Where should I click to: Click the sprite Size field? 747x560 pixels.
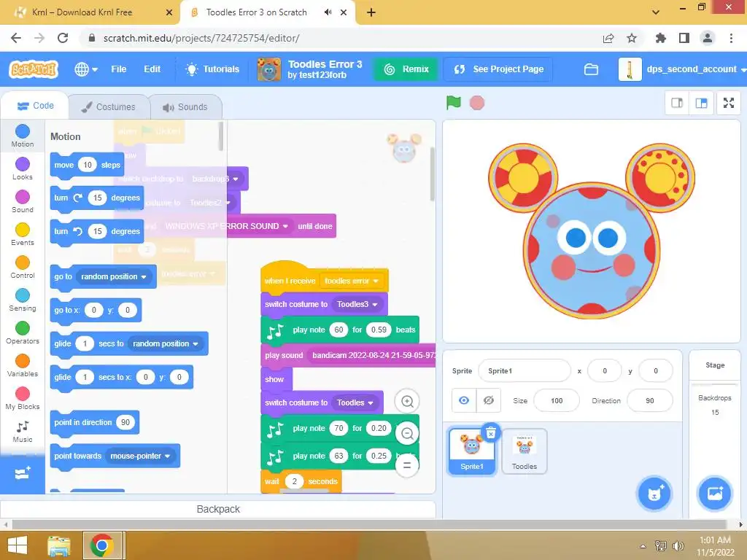pos(557,401)
